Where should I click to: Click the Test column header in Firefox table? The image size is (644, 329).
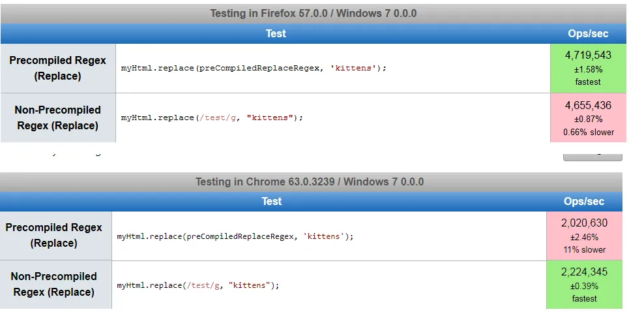point(276,33)
